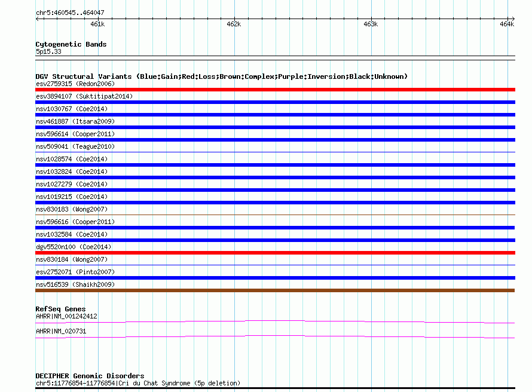Viewport: 532px width, 392px height.
Task: Click the 462k ruler tick label
Action: tap(234, 24)
